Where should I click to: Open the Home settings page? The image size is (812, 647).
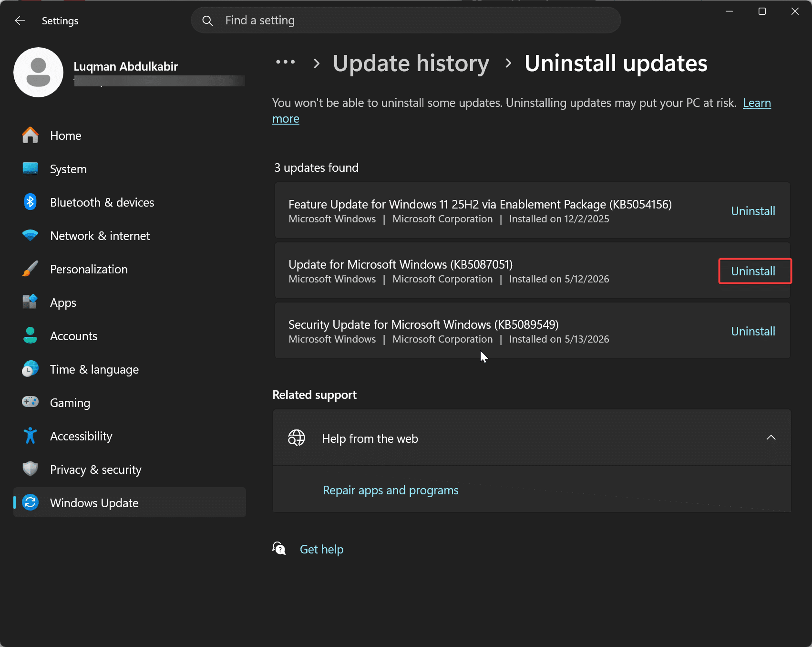pos(130,136)
